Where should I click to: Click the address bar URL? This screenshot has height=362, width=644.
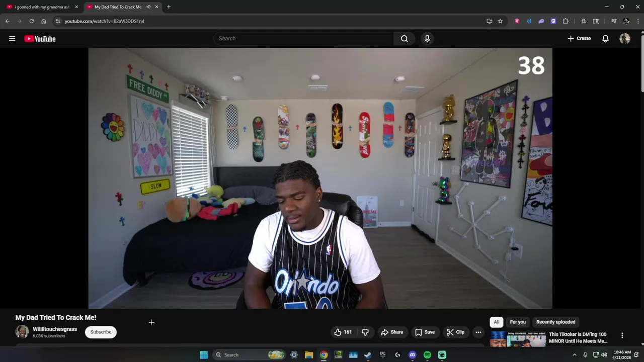[104, 21]
